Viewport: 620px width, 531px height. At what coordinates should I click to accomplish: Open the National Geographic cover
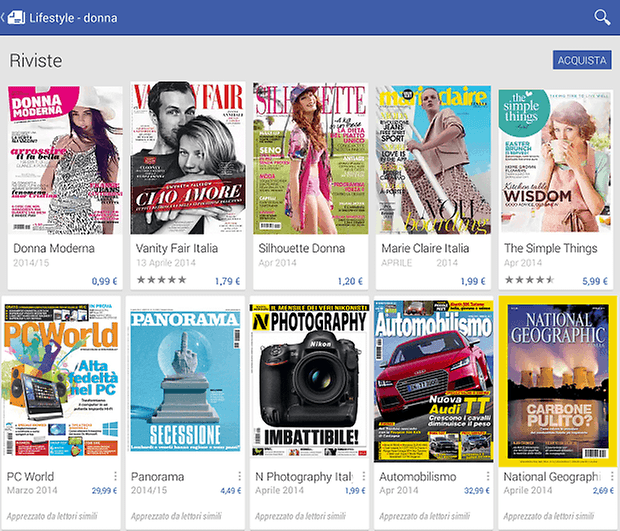pyautogui.click(x=558, y=382)
